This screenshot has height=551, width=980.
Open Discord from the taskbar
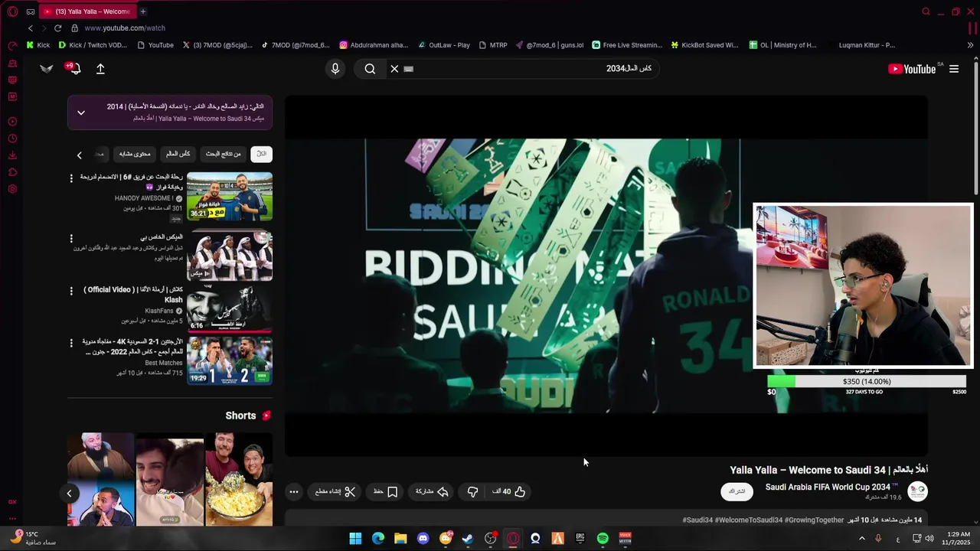point(423,539)
